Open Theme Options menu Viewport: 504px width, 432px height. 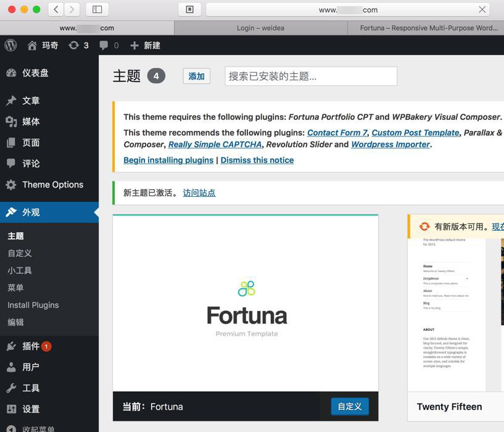click(x=49, y=185)
